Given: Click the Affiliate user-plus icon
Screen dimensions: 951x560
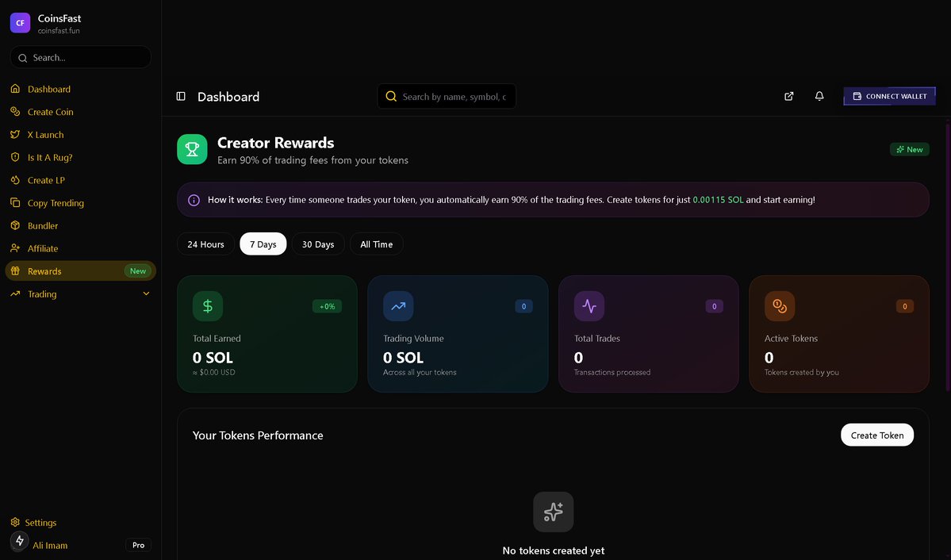Looking at the screenshot, I should 15,248.
